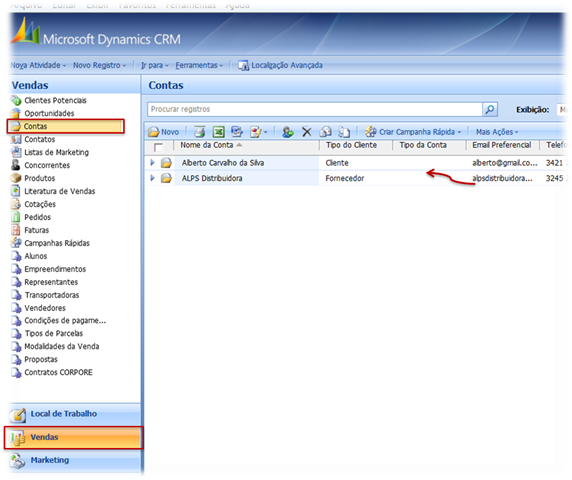Export the accounts list to Excel
Viewport: 572px width, 480px height.
[x=219, y=132]
